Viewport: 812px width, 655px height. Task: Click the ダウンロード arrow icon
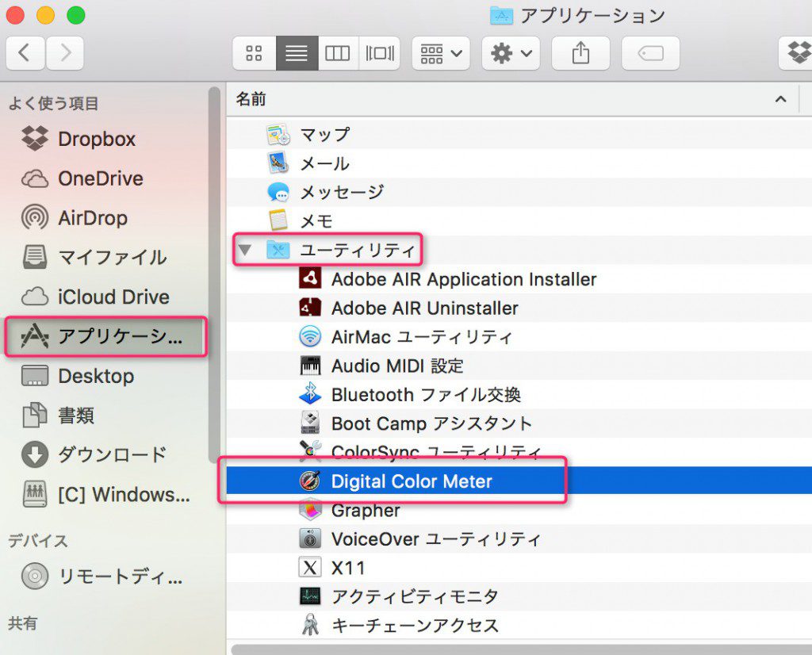35,454
